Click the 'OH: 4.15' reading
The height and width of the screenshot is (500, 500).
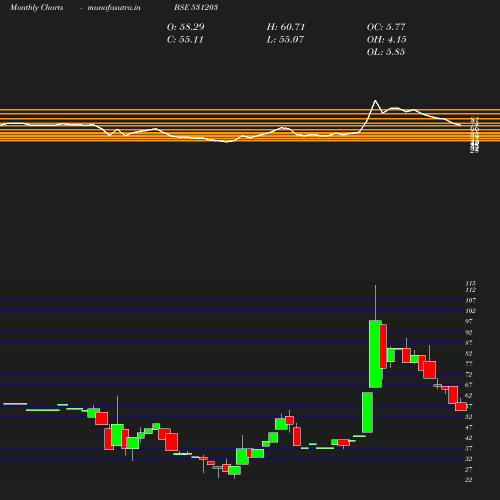click(386, 40)
